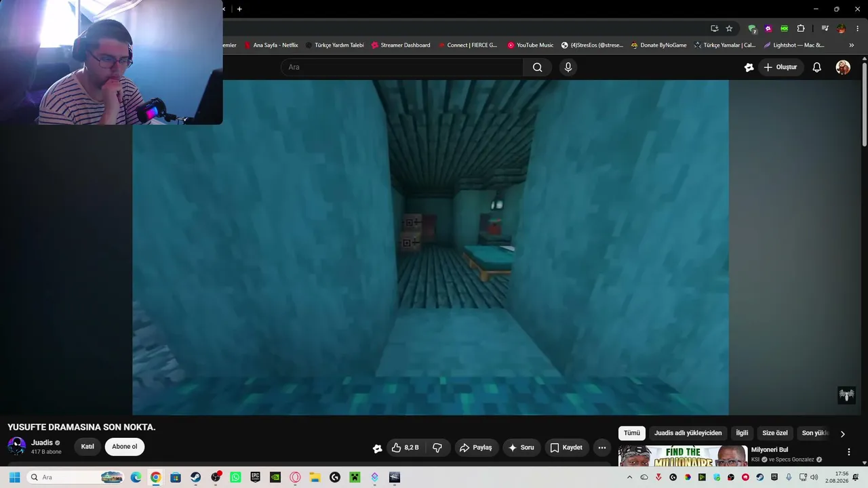Open the Lightshot bookmark
This screenshot has height=488, width=868.
[793, 45]
